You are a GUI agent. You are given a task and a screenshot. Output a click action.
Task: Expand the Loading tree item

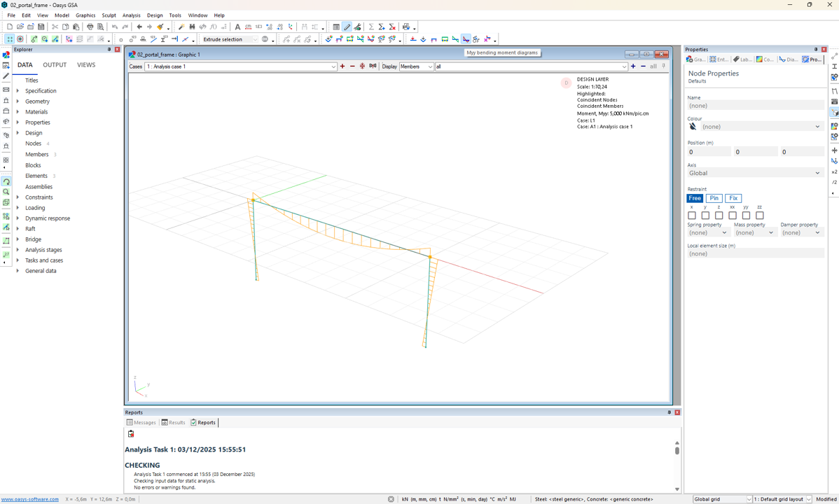pyautogui.click(x=18, y=207)
